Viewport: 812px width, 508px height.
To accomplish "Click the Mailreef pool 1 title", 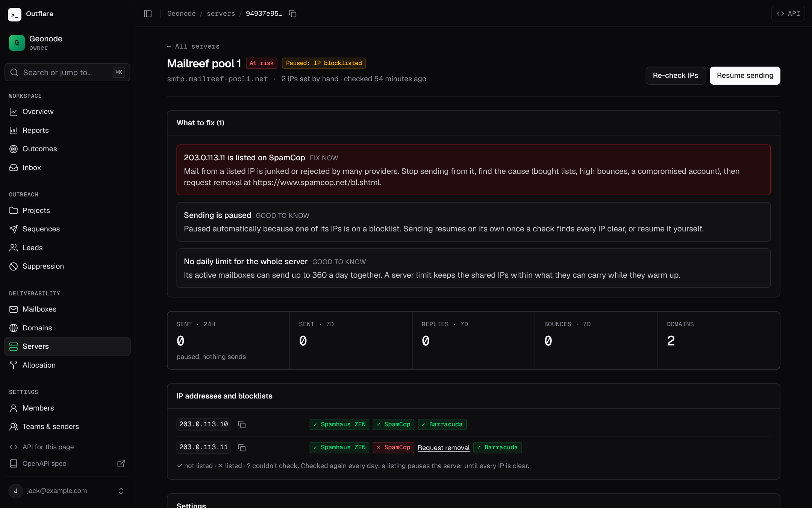I will [x=204, y=64].
